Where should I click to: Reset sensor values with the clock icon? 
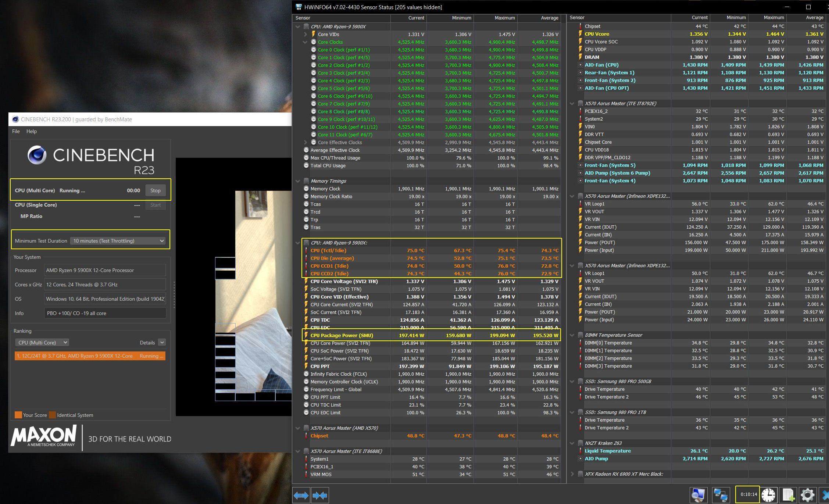click(x=768, y=495)
